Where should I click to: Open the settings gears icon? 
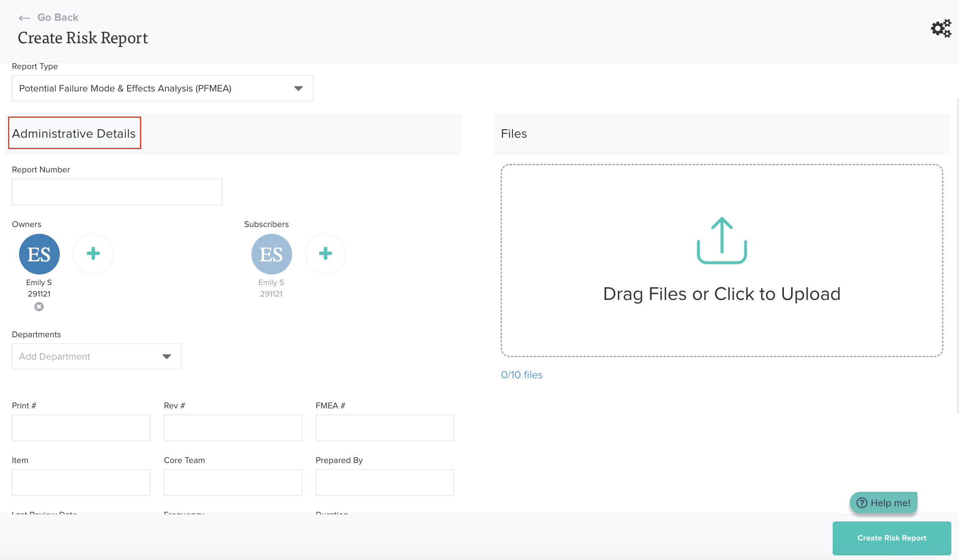click(x=940, y=29)
